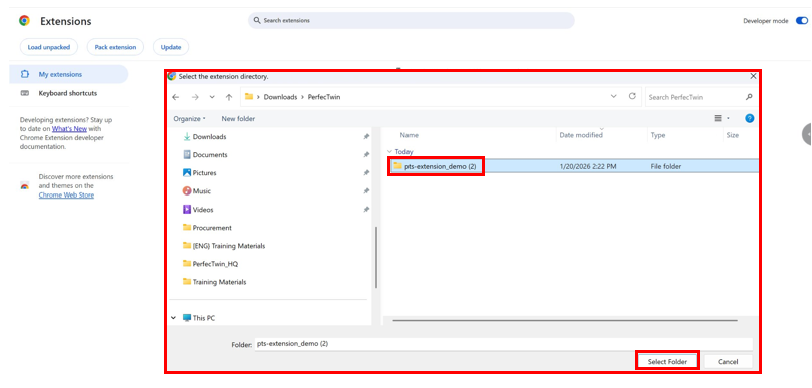Screen dimensions: 812x388
Task: Click the Chrome logo beside Extensions title
Action: point(24,21)
